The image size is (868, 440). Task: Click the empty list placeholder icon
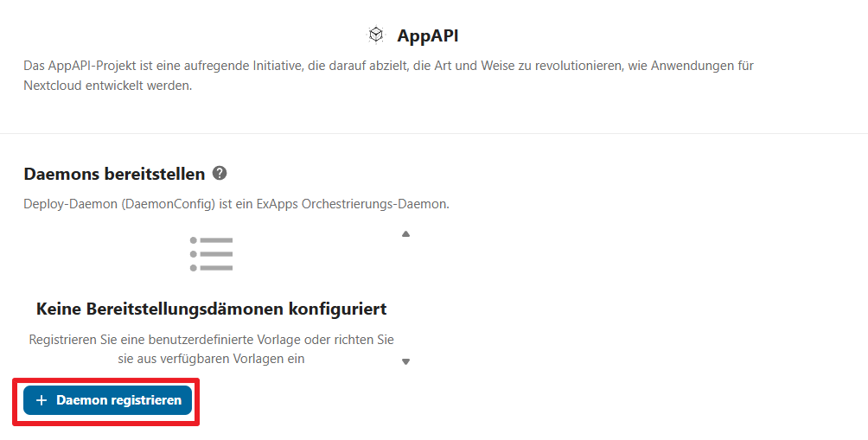[x=212, y=254]
